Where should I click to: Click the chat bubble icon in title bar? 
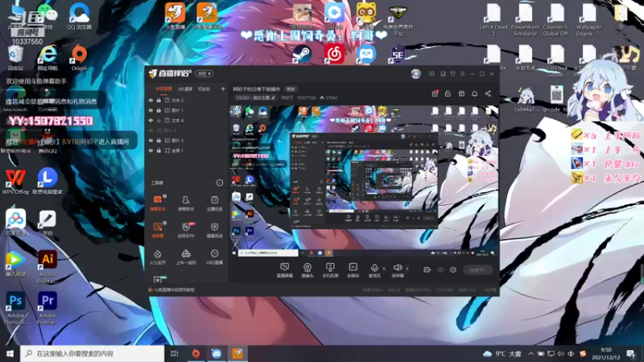[x=431, y=74]
